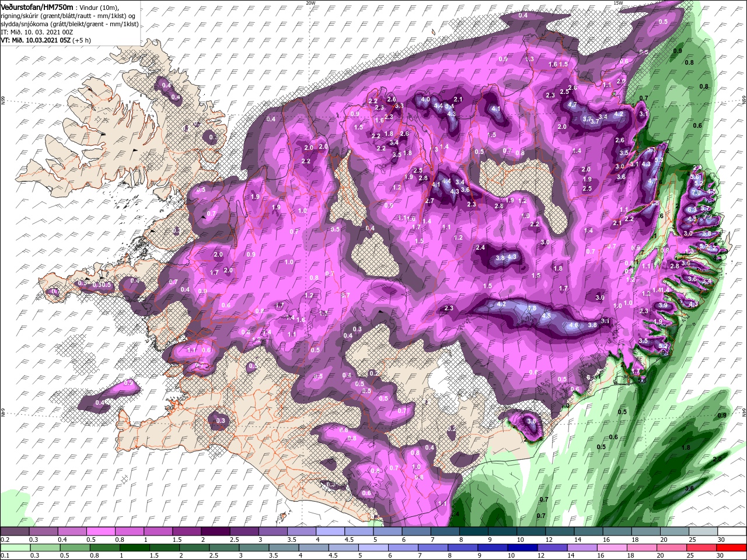Select the deep blue 10 swatch in the lower legend
Image resolution: width=747 pixels, height=560 pixels.
[523, 548]
